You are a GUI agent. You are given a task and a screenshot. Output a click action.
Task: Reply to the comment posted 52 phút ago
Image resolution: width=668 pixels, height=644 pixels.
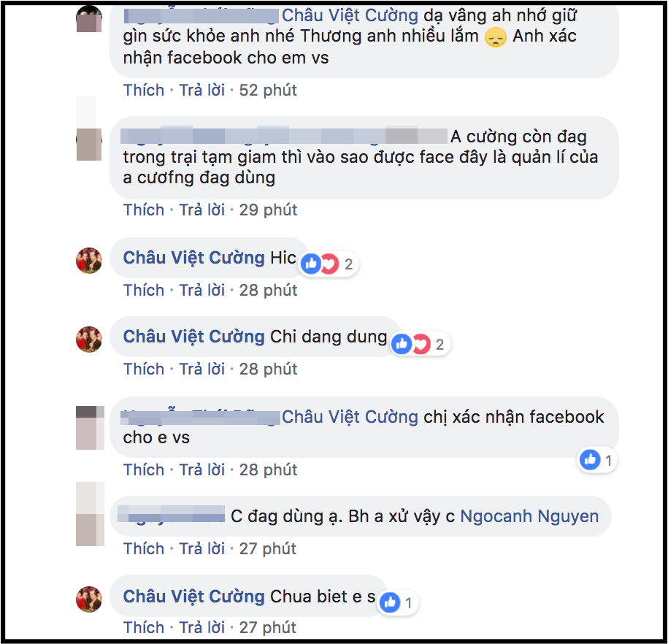(x=201, y=91)
